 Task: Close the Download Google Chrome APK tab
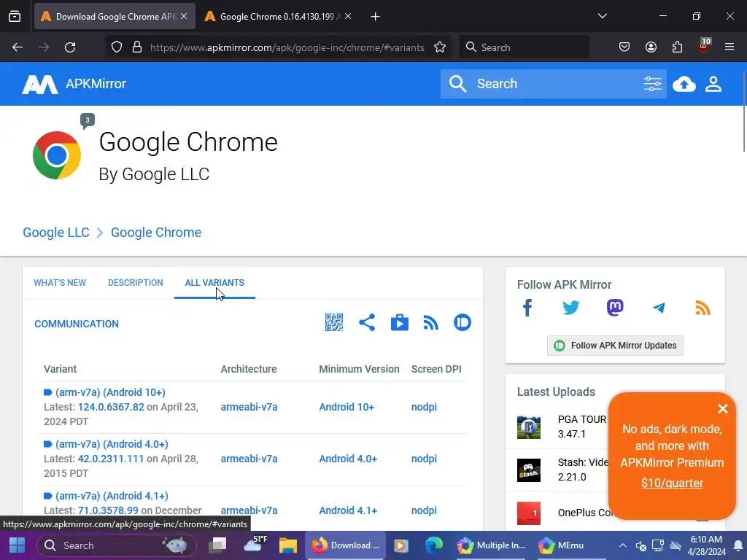click(184, 16)
